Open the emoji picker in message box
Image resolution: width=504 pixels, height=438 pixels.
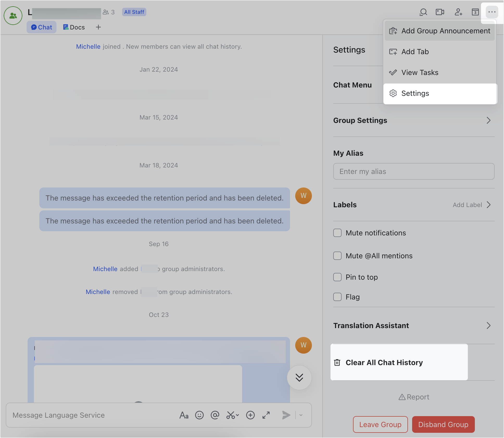point(199,415)
